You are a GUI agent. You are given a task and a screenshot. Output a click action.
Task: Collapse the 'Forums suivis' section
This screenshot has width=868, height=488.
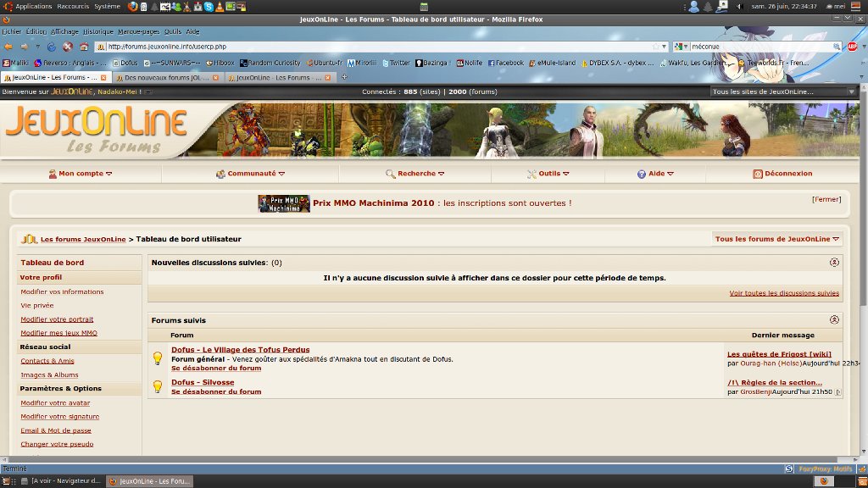[x=834, y=319]
